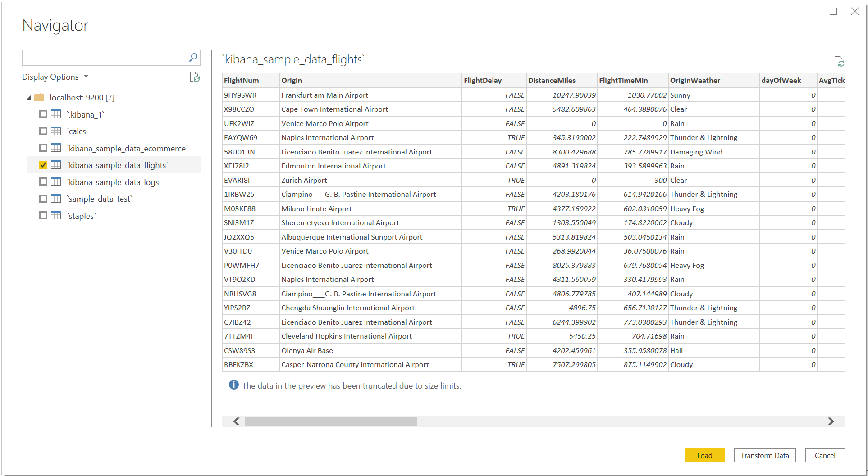Select the sample_data_test checkbox
Screen dimensions: 868x476
[x=43, y=199]
